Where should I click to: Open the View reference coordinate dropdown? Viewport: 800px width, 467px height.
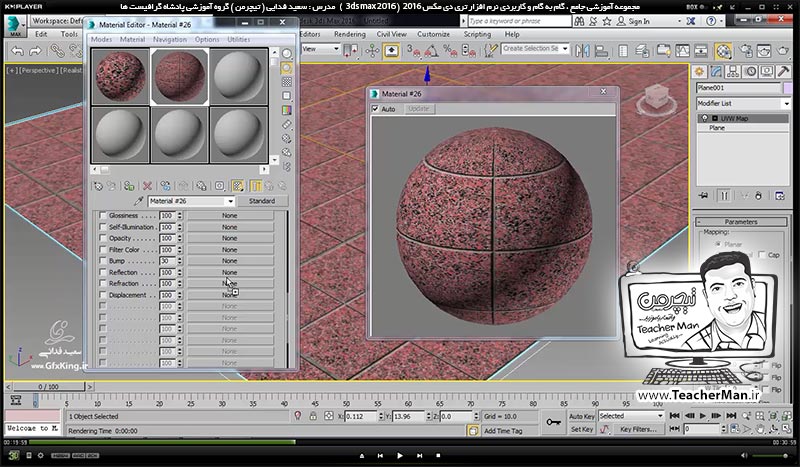tap(320, 49)
